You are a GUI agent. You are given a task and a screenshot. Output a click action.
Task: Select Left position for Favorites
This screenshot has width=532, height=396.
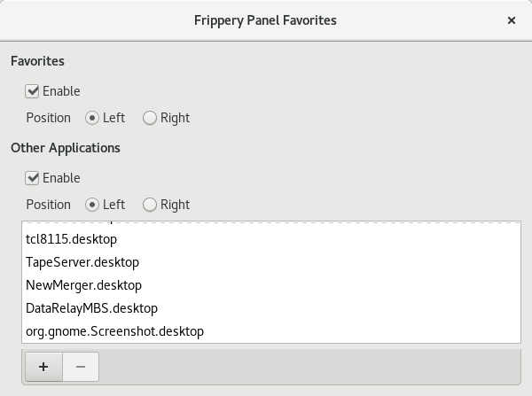click(x=92, y=118)
